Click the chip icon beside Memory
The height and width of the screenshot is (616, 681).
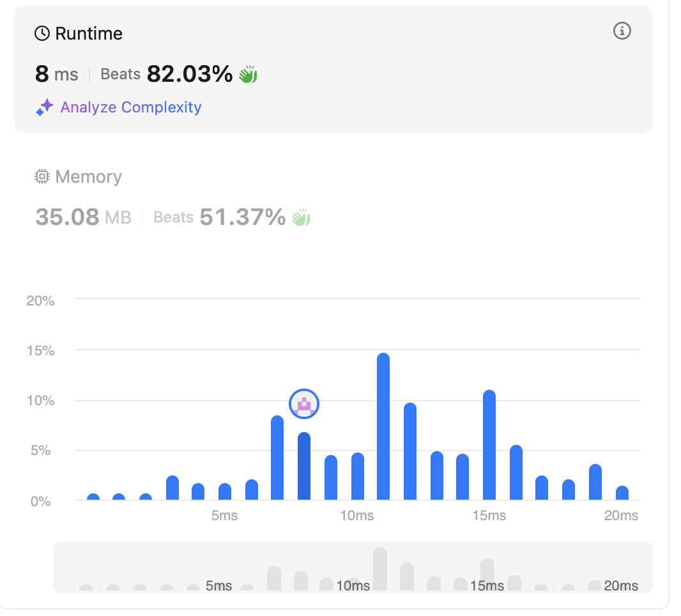coord(42,176)
